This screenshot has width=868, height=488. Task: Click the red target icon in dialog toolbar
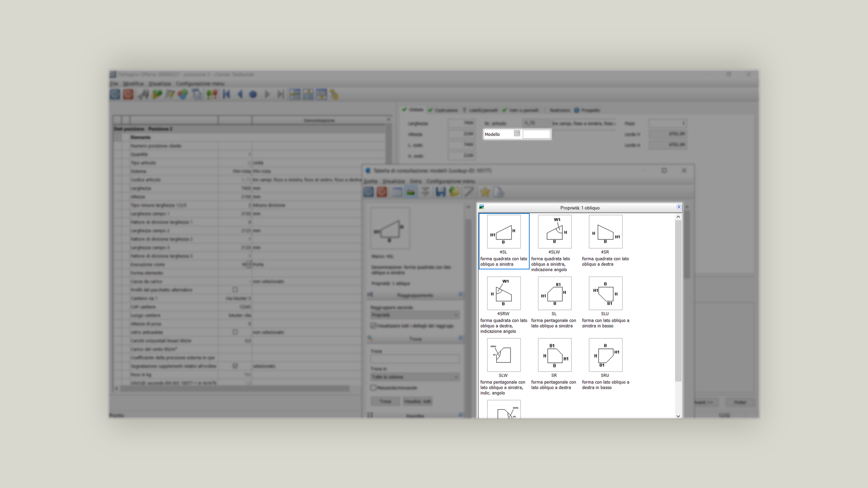pyautogui.click(x=382, y=192)
